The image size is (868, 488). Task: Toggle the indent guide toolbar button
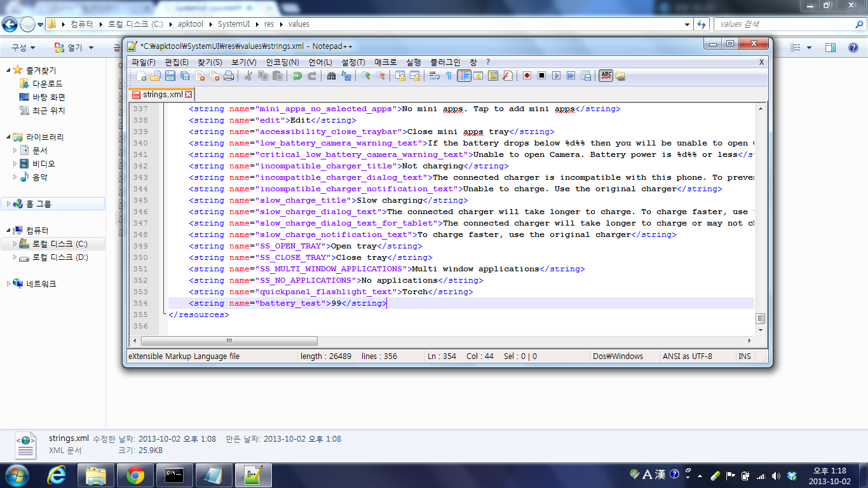[x=464, y=76]
